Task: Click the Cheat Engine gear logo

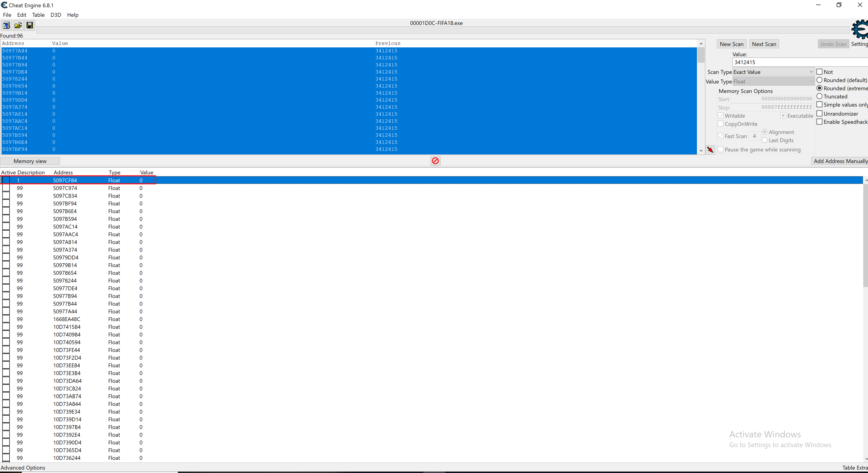Action: click(860, 30)
